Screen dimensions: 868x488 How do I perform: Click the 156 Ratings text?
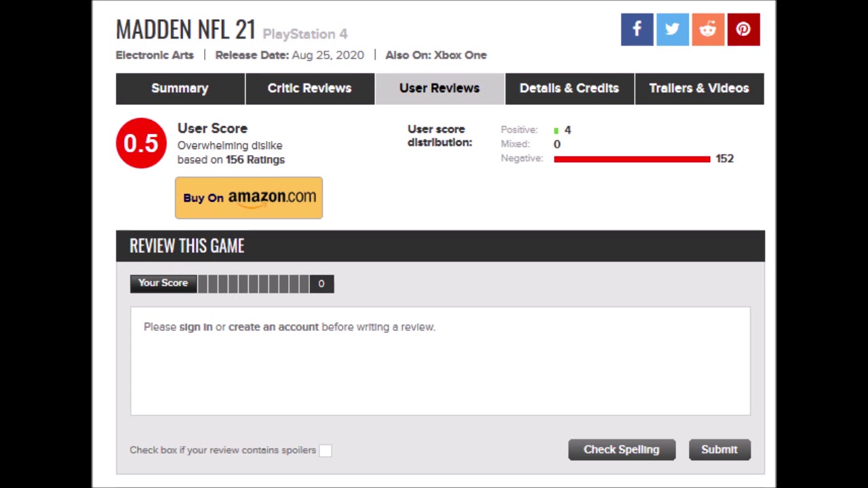tap(255, 160)
